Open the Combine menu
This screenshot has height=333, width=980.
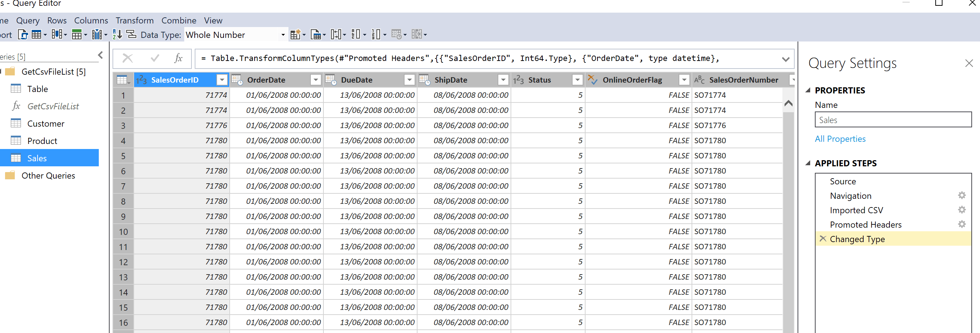click(179, 21)
